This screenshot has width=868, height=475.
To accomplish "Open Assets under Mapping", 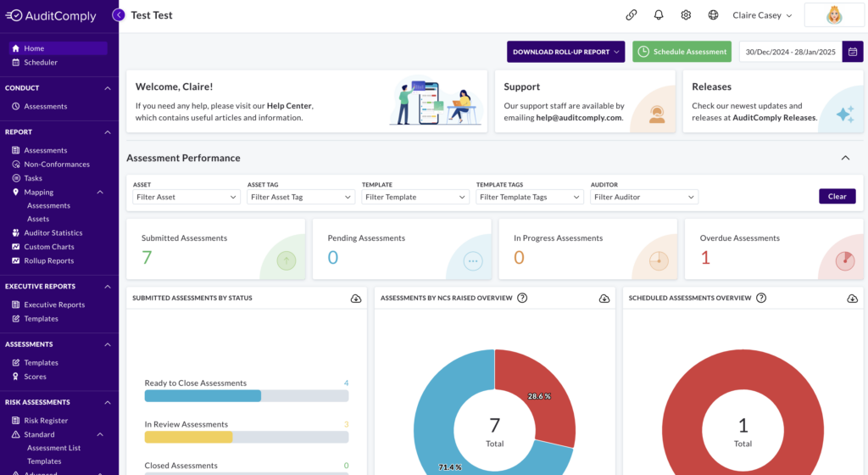I will [x=38, y=219].
